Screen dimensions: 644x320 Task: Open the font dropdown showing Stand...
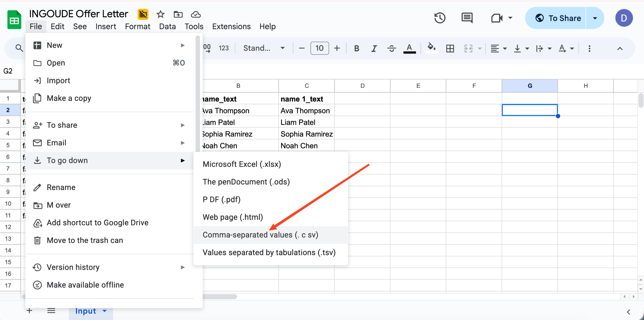[264, 48]
